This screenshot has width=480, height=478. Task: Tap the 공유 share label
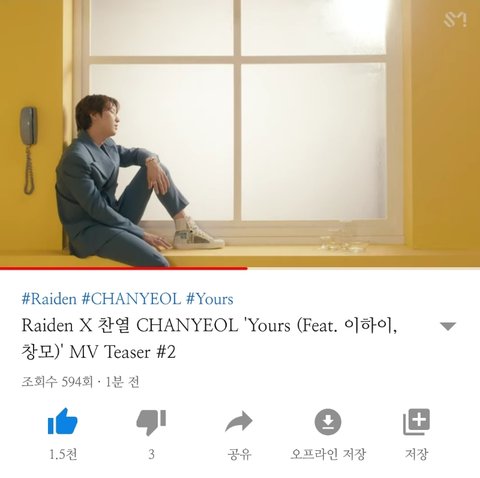tap(239, 454)
